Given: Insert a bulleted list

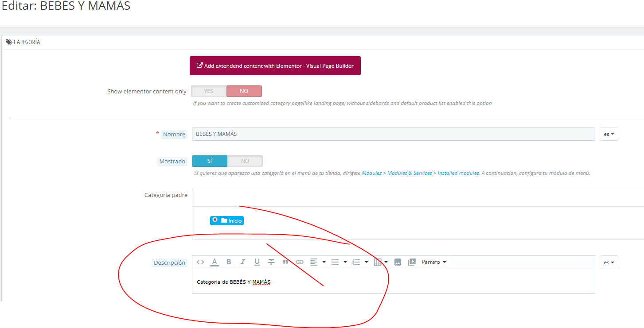Looking at the screenshot, I should click(x=335, y=262).
